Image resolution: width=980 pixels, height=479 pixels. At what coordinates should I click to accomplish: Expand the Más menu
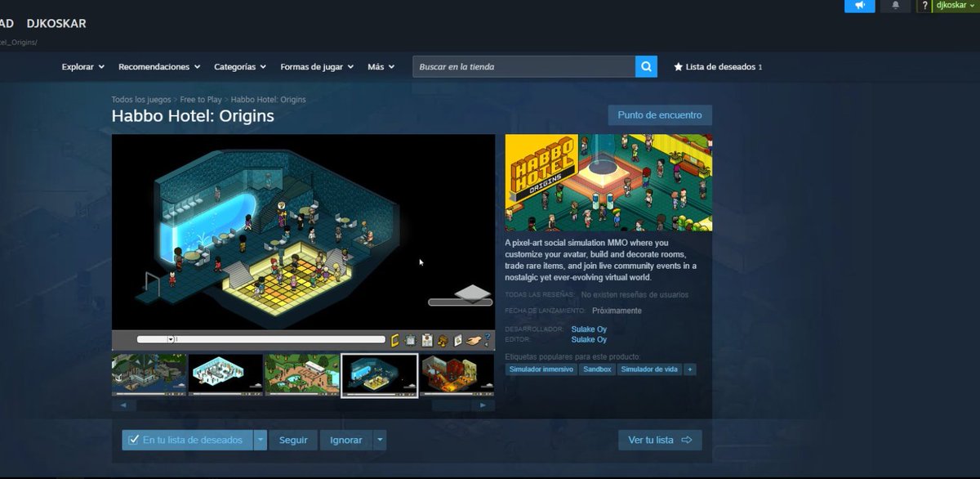tap(381, 67)
